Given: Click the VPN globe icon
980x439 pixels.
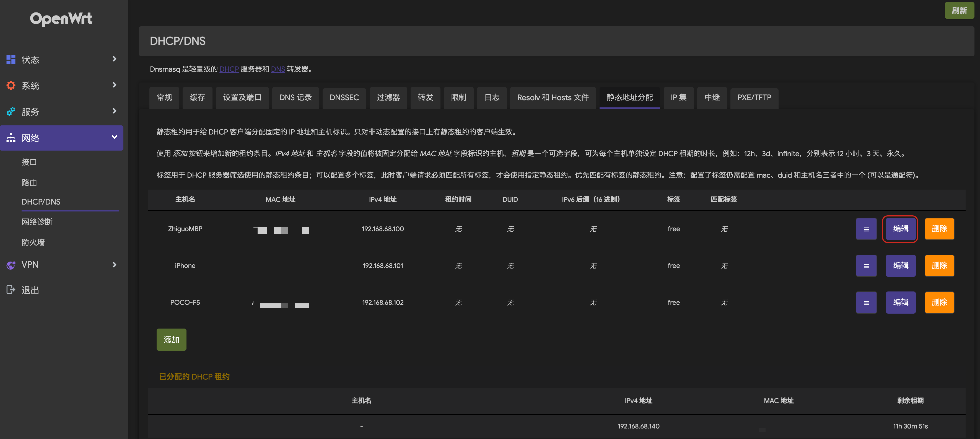Looking at the screenshot, I should click(11, 265).
